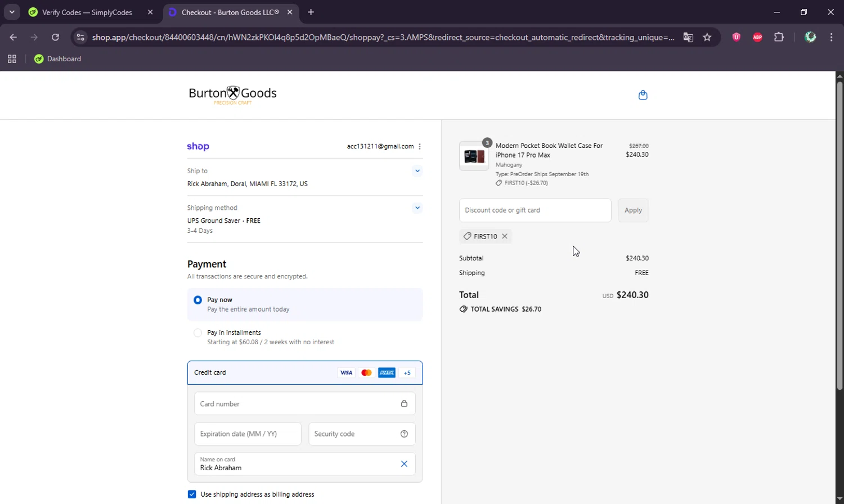This screenshot has width=844, height=504.
Task: Click the Visa card icon
Action: [x=346, y=372]
